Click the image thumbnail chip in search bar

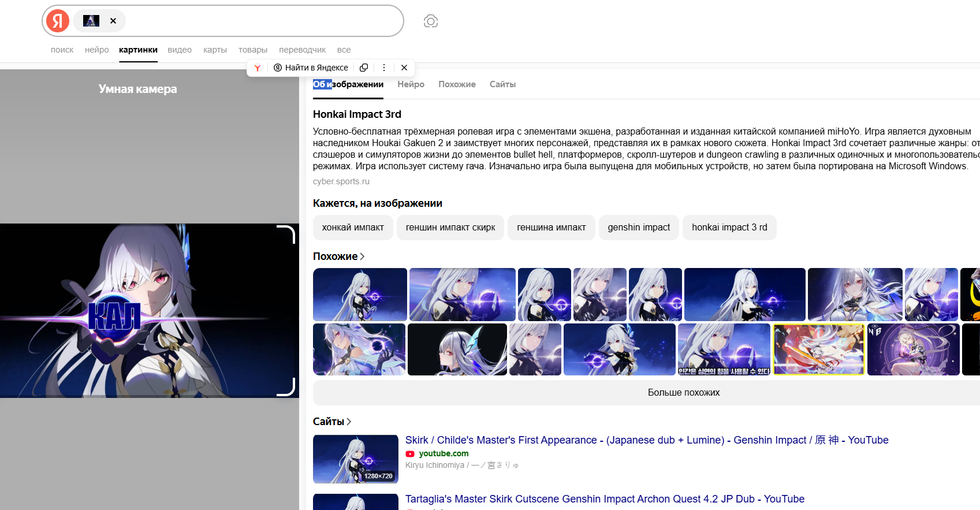coord(91,21)
